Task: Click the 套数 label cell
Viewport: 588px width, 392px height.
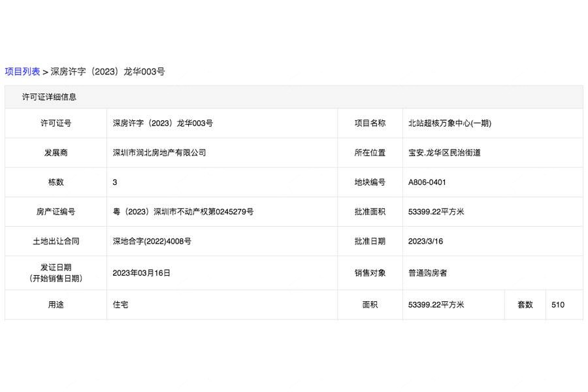Action: 525,304
